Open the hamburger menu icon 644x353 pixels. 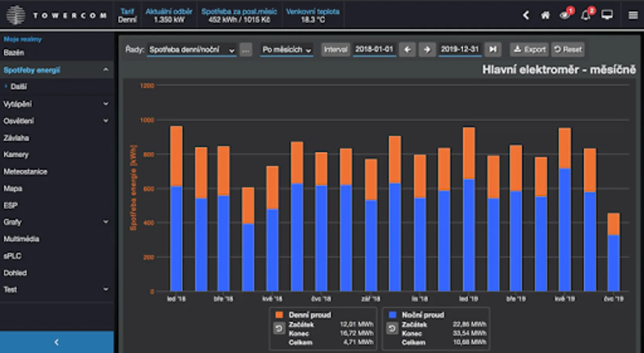[633, 15]
